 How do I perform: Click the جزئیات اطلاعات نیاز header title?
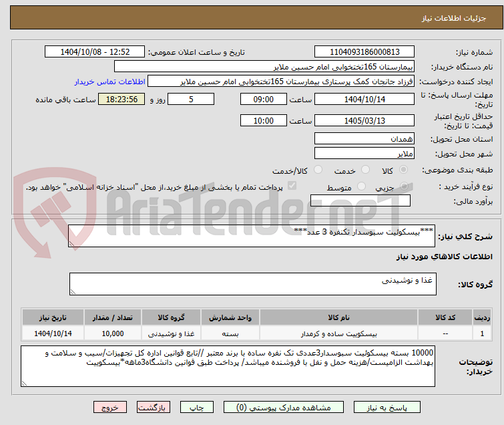[454, 18]
